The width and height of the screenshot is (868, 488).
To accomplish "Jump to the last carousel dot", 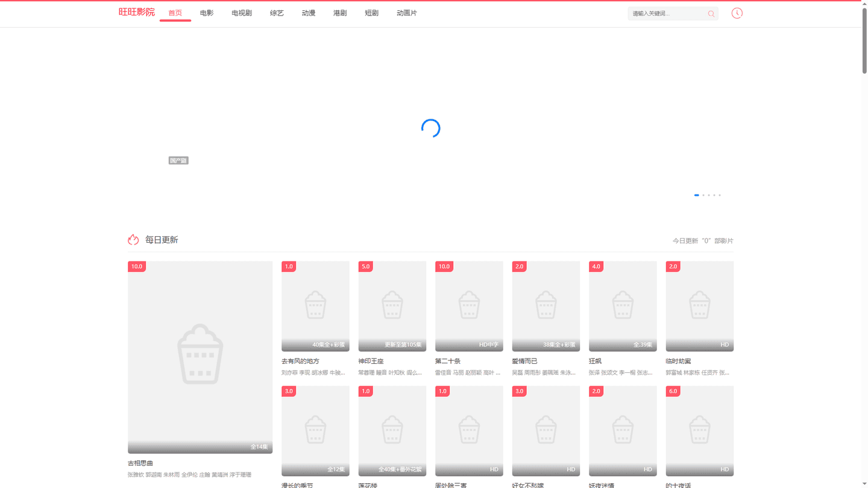I will pyautogui.click(x=720, y=195).
